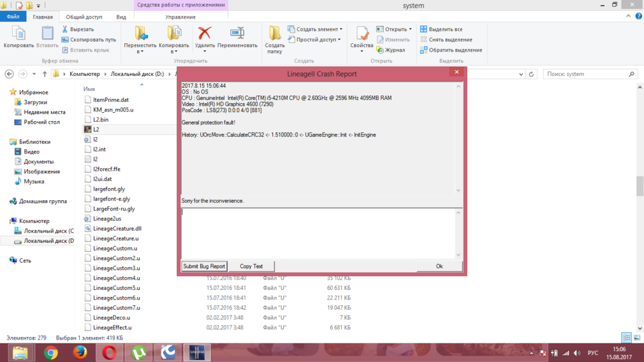Launch Google Chrome from the taskbar
This screenshot has width=644, height=362.
50,352
